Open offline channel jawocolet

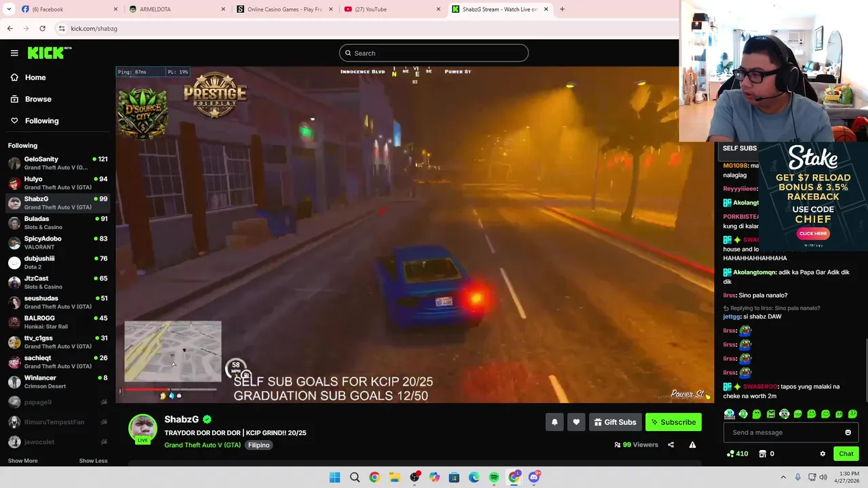click(58, 442)
